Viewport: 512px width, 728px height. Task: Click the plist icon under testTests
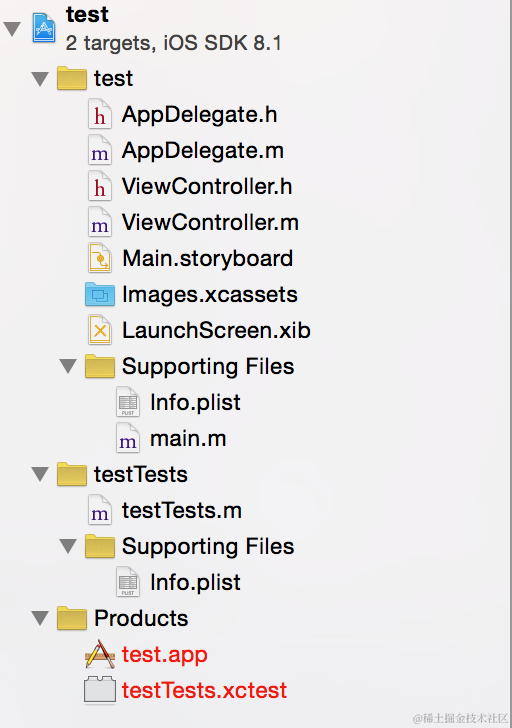pyautogui.click(x=128, y=582)
